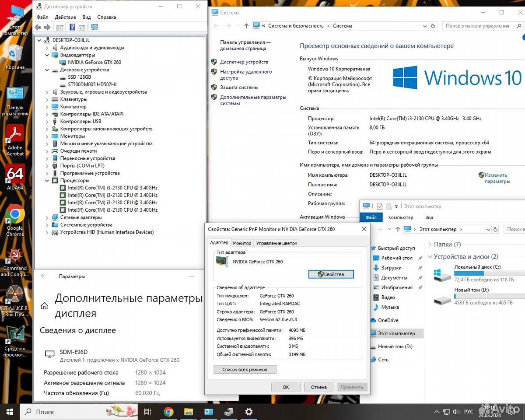Select OneDrive in explorer navigation pane
The width and height of the screenshot is (525, 420).
pos(388,320)
